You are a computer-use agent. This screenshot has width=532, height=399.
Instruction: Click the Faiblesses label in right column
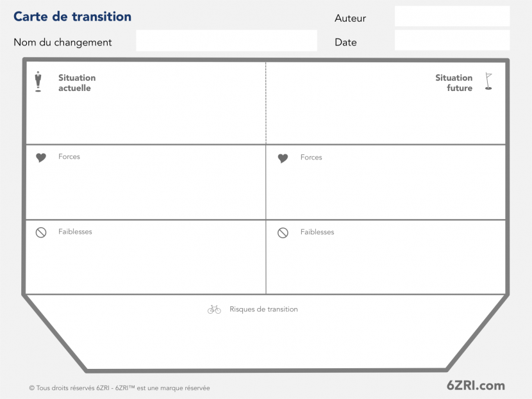click(x=317, y=232)
